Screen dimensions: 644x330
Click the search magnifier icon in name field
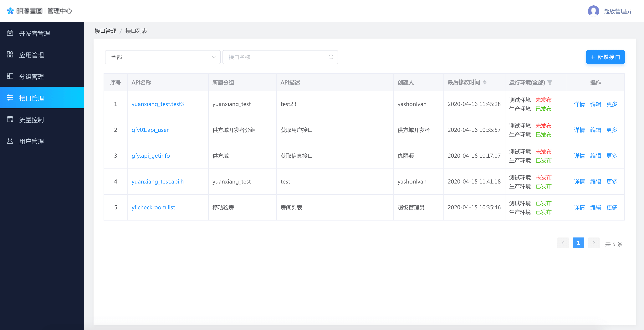click(331, 57)
